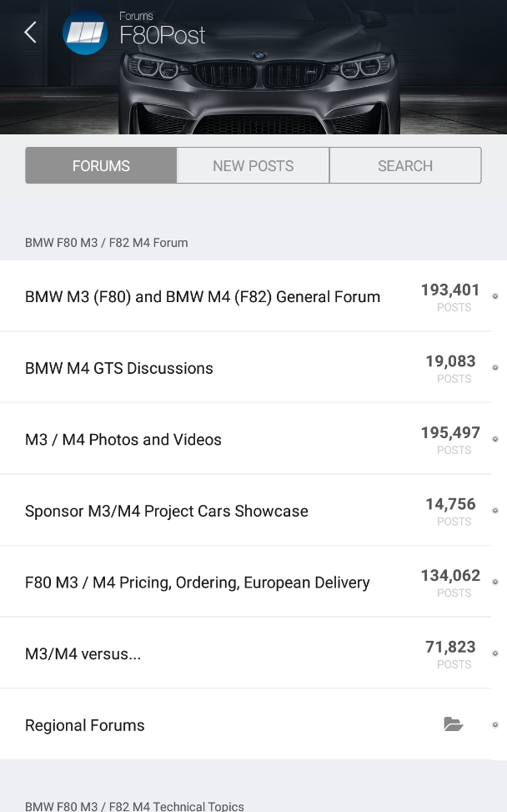Image resolution: width=507 pixels, height=812 pixels.
Task: Tap the back arrow in the header
Action: pyautogui.click(x=30, y=33)
